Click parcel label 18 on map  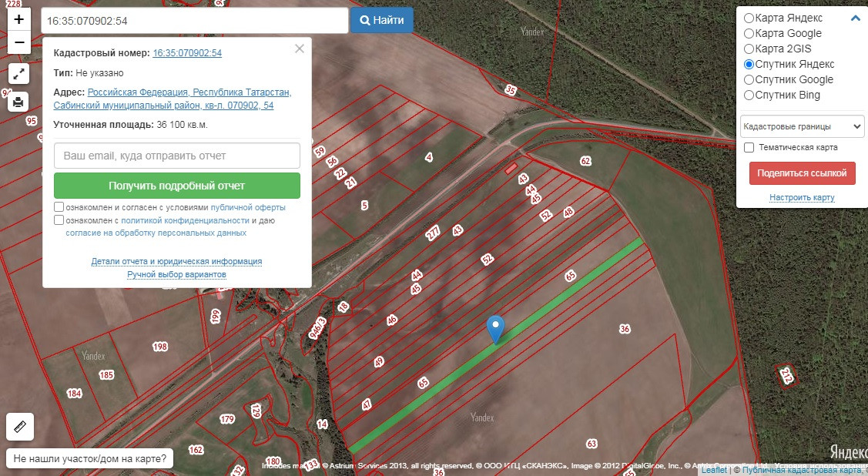tap(344, 307)
